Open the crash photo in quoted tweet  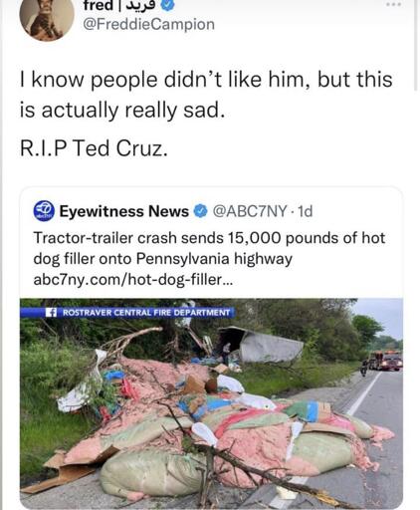click(211, 402)
